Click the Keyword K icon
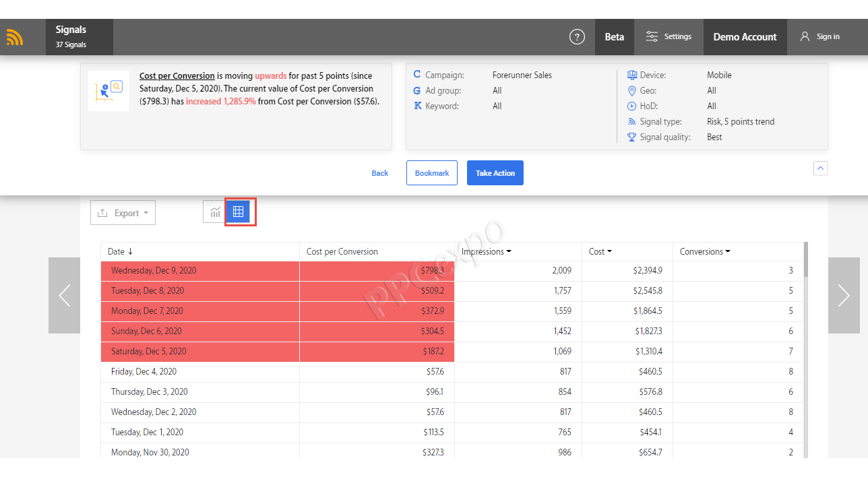868x477 pixels. tap(417, 106)
